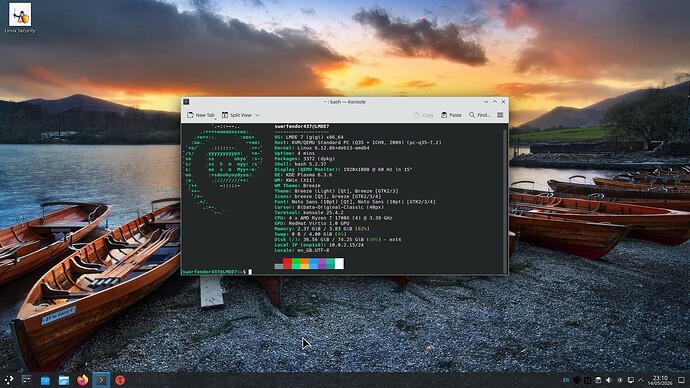
Task: Click the 'Local IP (enp1s0)' line
Action: [319, 245]
